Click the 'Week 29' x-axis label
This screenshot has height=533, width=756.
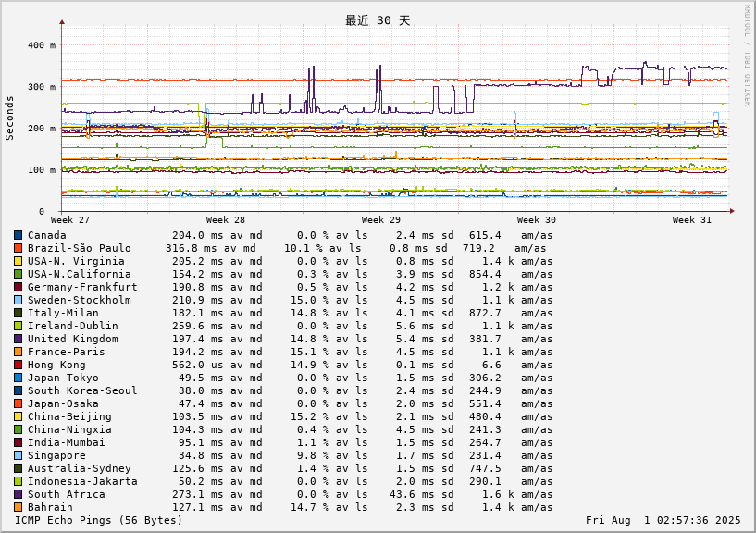point(381,220)
